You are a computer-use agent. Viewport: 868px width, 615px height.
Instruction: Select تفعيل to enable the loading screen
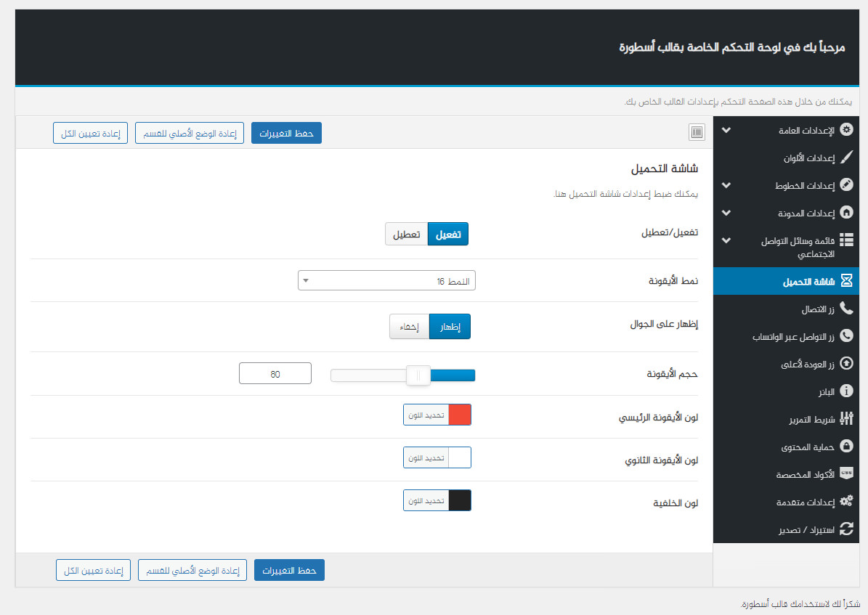448,234
